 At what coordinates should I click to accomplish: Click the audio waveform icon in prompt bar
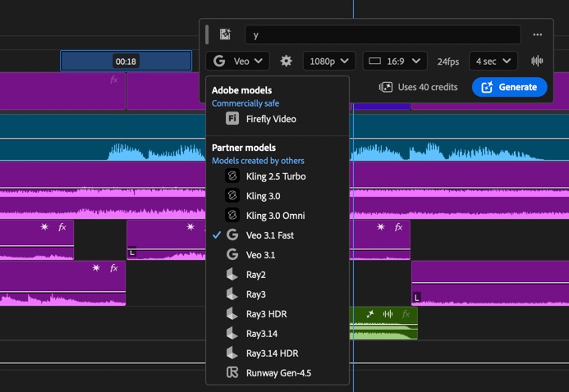click(537, 61)
